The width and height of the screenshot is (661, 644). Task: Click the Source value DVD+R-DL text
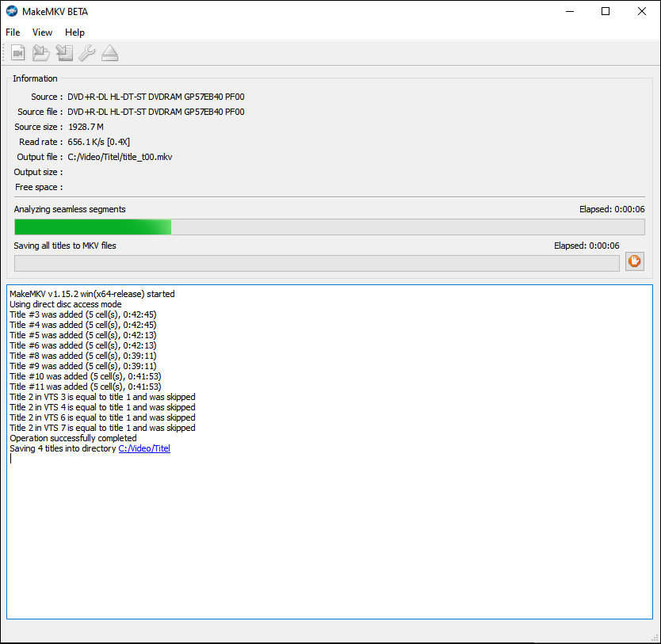(156, 97)
